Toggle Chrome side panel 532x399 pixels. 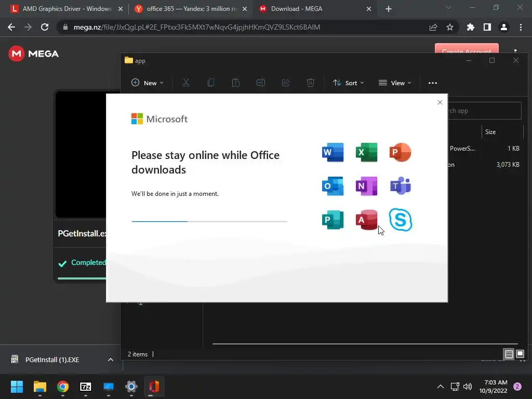pos(487,27)
